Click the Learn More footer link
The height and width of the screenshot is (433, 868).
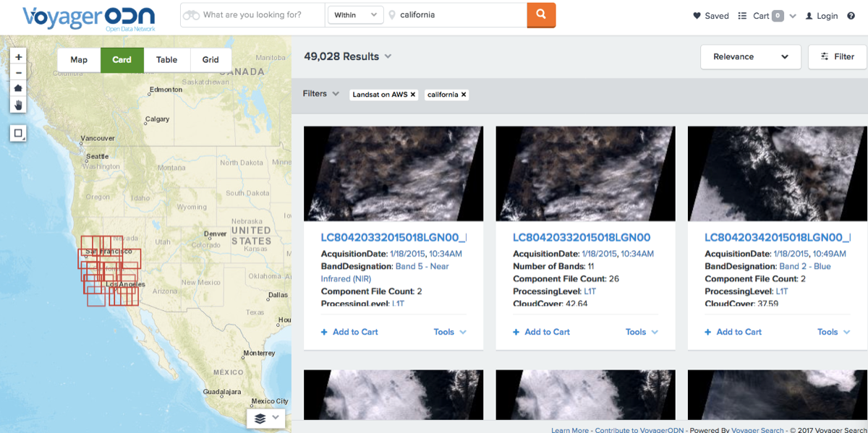(570, 430)
